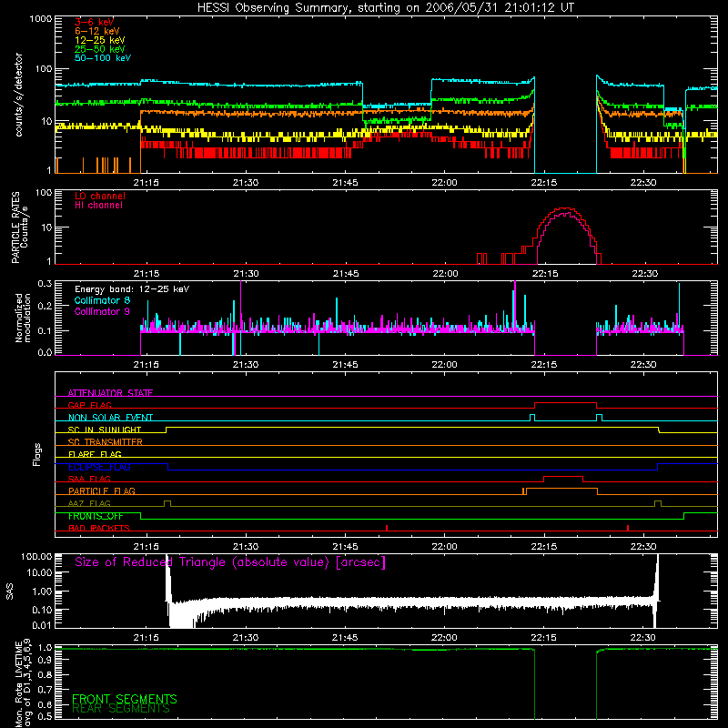This screenshot has width=728, height=728.
Task: Select the REAR SEGMENTS legend label
Action: click(121, 709)
